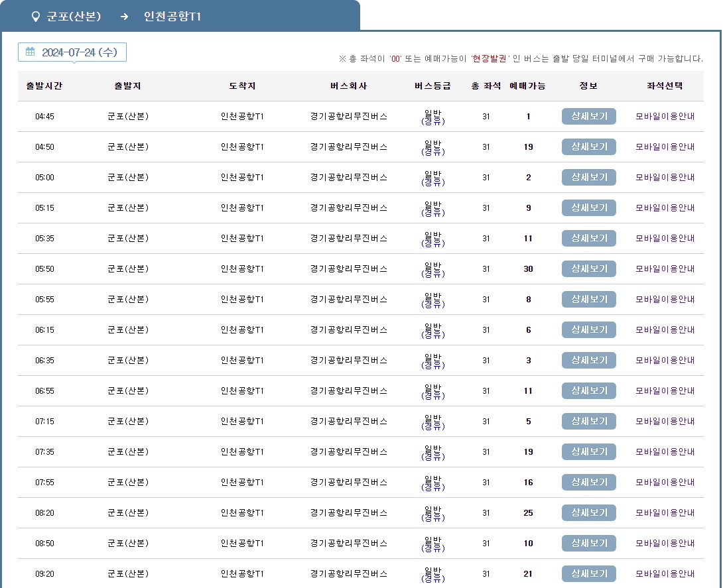
Task: Open 상세보기 for the 06:15 bus
Action: 589,329
